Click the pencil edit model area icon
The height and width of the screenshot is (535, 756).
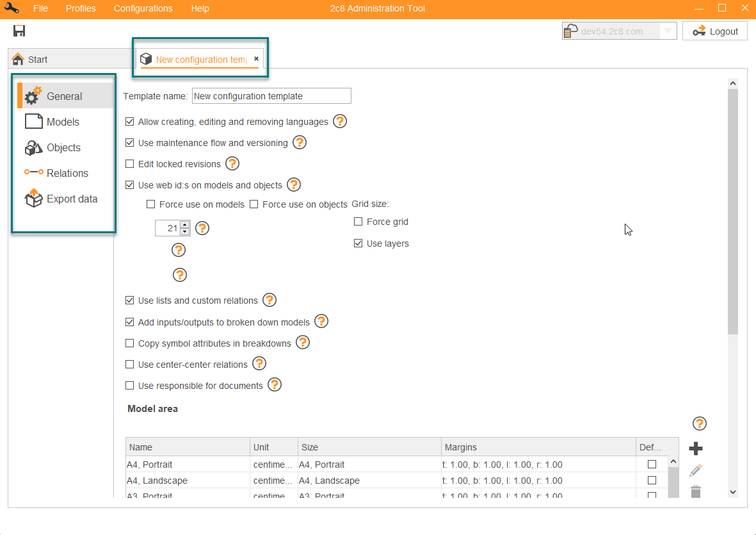pyautogui.click(x=696, y=470)
